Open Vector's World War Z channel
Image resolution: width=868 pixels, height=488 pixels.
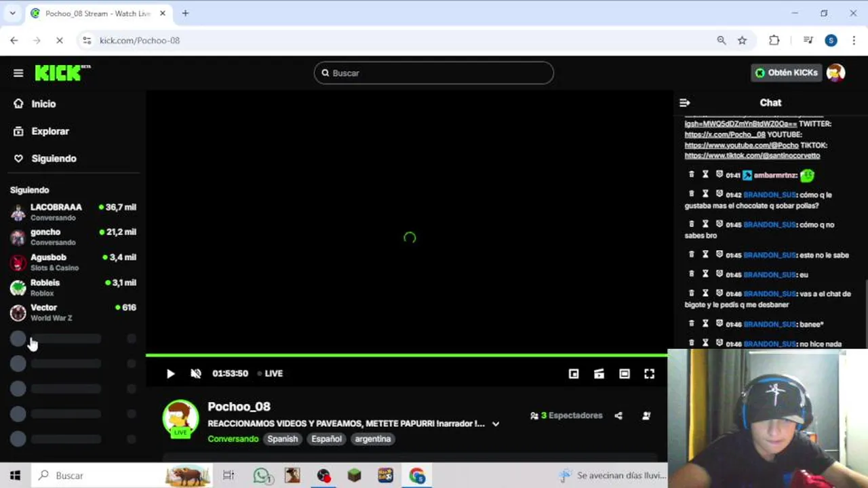tap(73, 312)
